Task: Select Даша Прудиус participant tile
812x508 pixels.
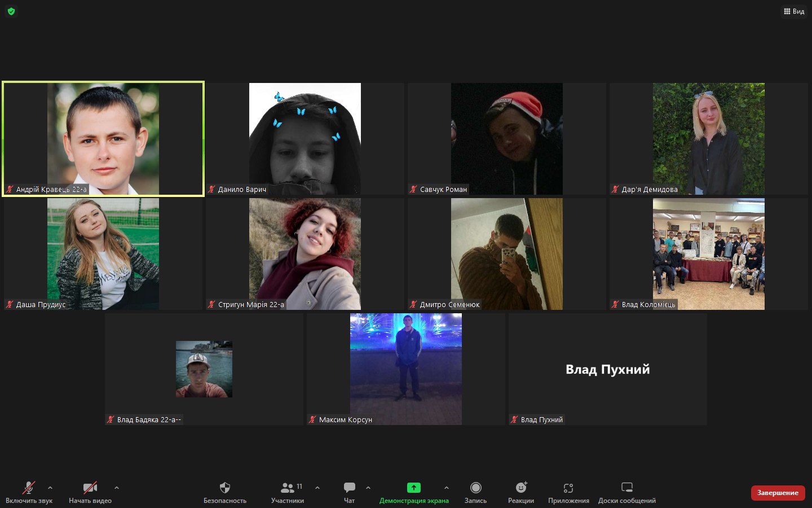Action: 103,254
